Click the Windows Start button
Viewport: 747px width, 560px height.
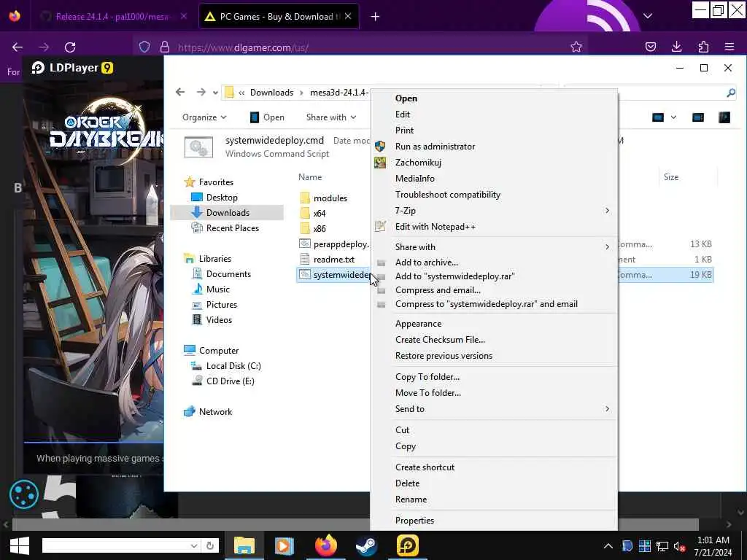19,545
